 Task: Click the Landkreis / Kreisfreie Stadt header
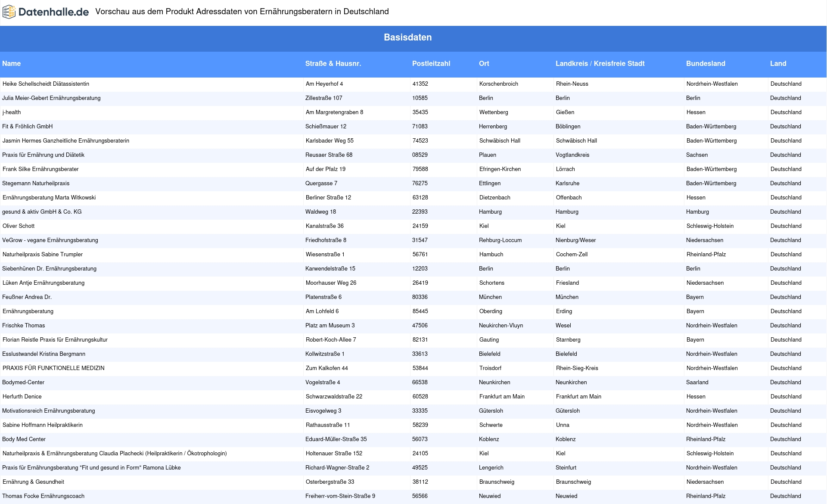[x=600, y=63]
